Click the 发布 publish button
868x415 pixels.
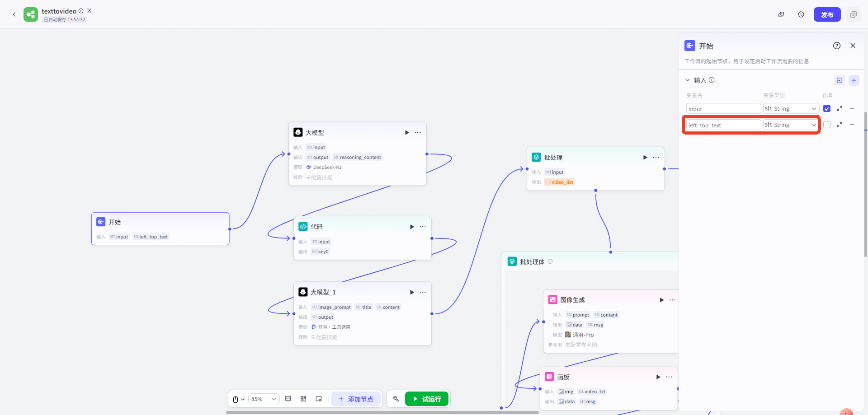pos(827,14)
